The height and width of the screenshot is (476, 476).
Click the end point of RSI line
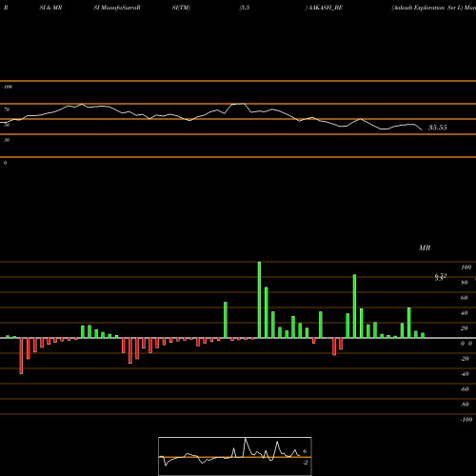[422, 129]
